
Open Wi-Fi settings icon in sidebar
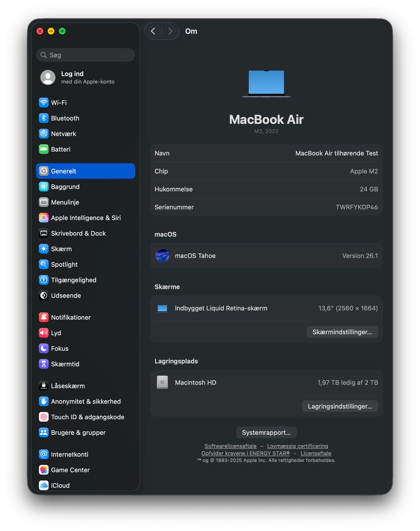(x=43, y=103)
